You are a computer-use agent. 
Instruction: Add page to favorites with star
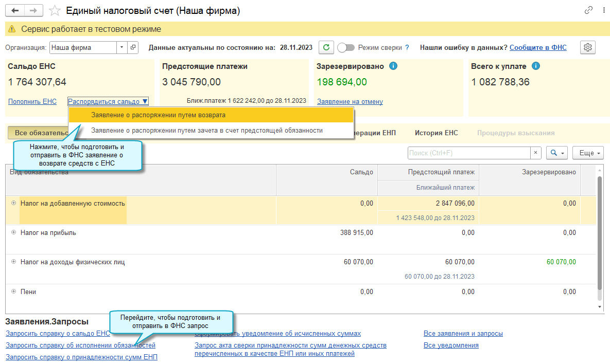click(54, 11)
